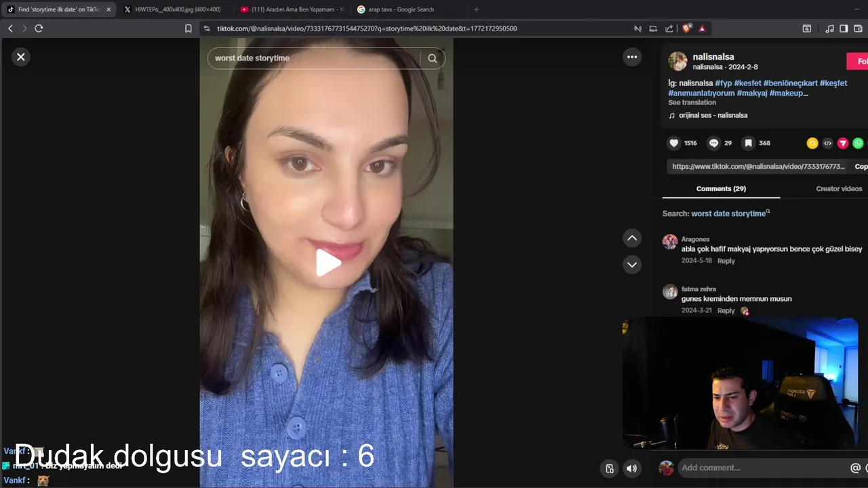Click the #fyp hashtag
The height and width of the screenshot is (488, 868).
tap(723, 83)
